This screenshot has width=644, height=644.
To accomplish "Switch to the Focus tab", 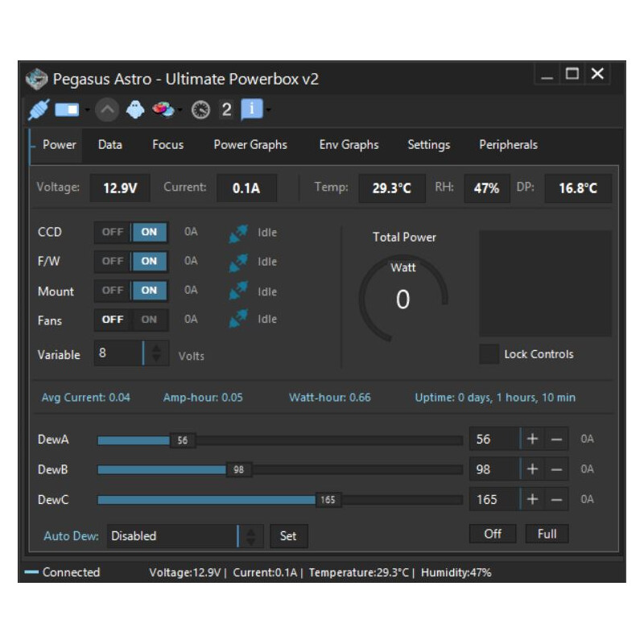I will [167, 145].
